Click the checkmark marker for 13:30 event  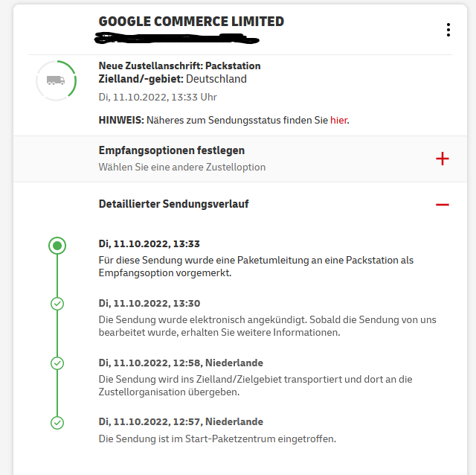[x=57, y=304]
